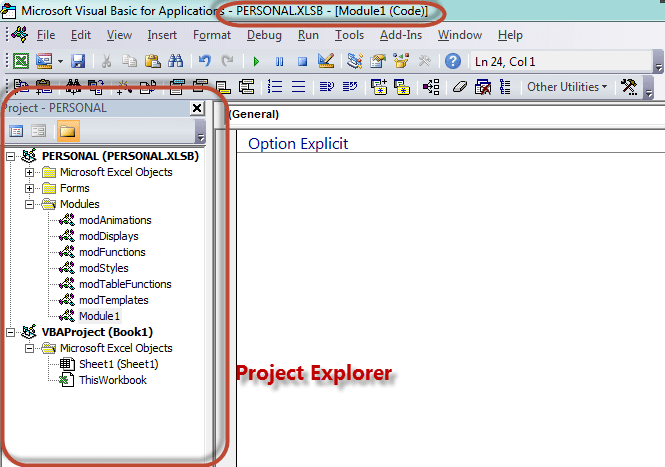Click the binoculars-with-plus icon in second toolbar

(73, 87)
